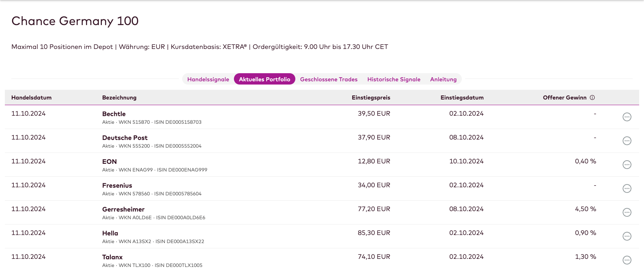Open more options for Talanx row
Screen dimensions: 644x271
pyautogui.click(x=627, y=260)
